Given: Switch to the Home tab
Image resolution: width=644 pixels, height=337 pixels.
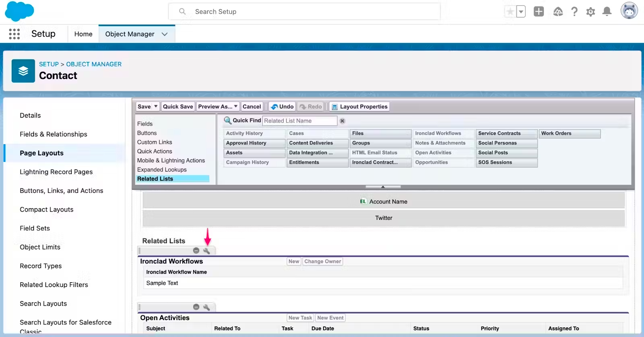Looking at the screenshot, I should pyautogui.click(x=83, y=34).
